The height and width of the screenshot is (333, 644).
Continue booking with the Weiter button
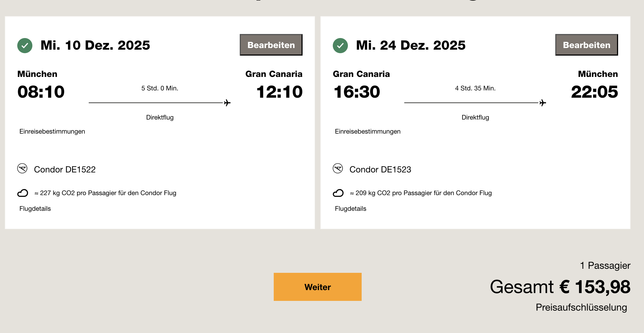click(317, 287)
